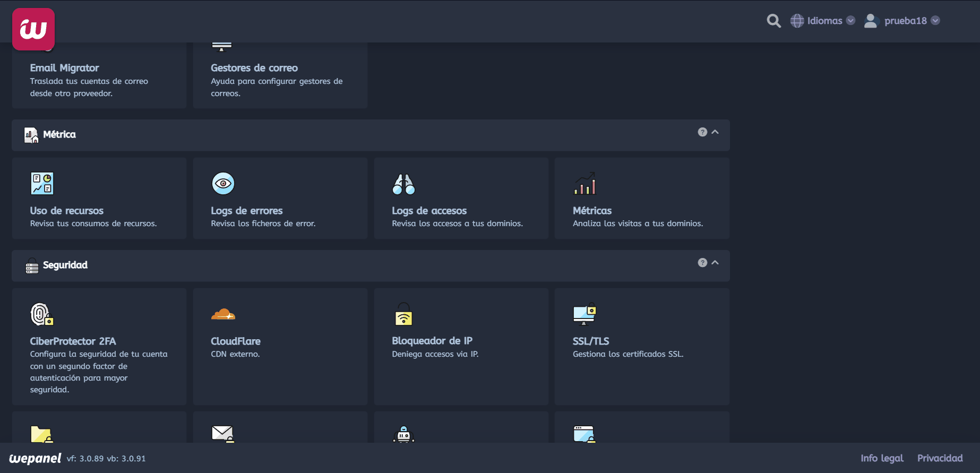The width and height of the screenshot is (980, 473).
Task: Show help for the Métrica section
Action: [x=702, y=132]
